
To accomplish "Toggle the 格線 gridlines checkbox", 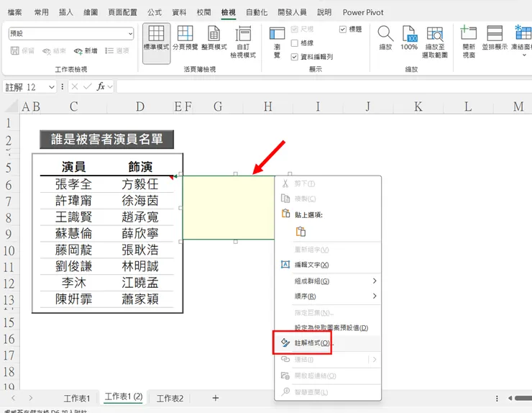I will point(295,43).
